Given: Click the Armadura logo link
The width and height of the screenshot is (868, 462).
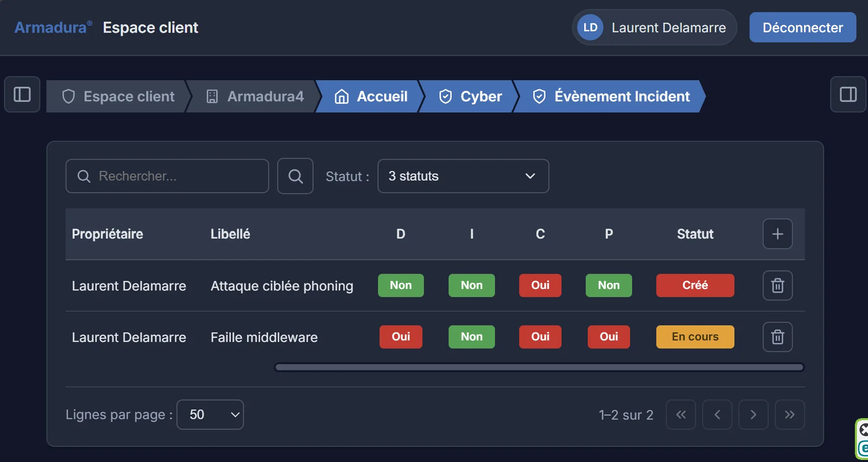Looking at the screenshot, I should point(53,27).
